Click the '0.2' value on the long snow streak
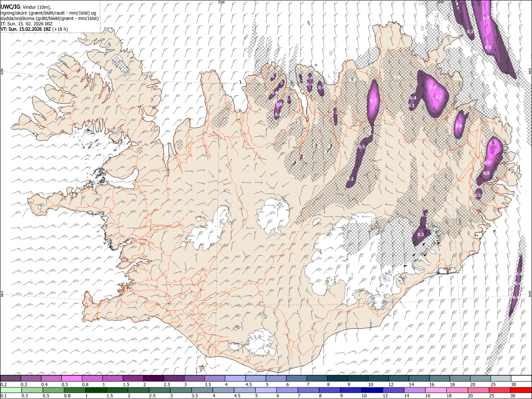Screen dimensions: 532x399 [x=350, y=179]
